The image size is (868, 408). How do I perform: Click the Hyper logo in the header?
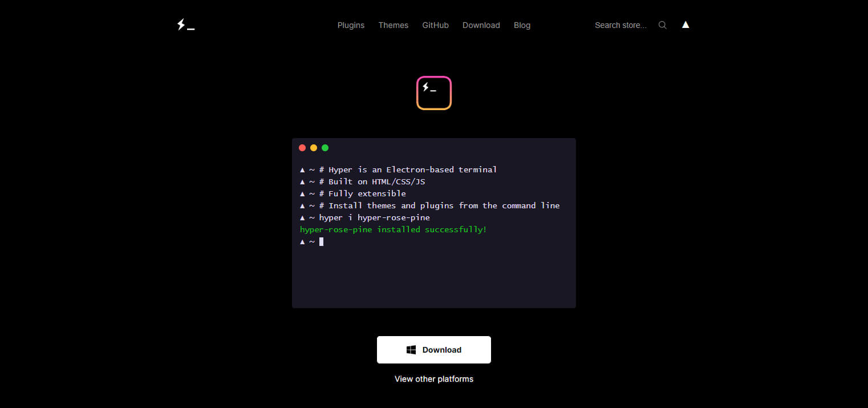tap(186, 25)
